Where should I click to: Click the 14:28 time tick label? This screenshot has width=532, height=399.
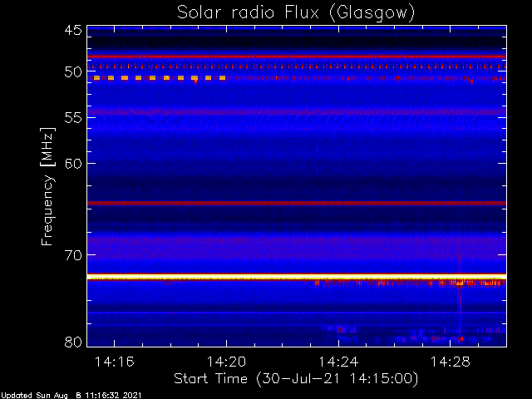pyautogui.click(x=451, y=362)
